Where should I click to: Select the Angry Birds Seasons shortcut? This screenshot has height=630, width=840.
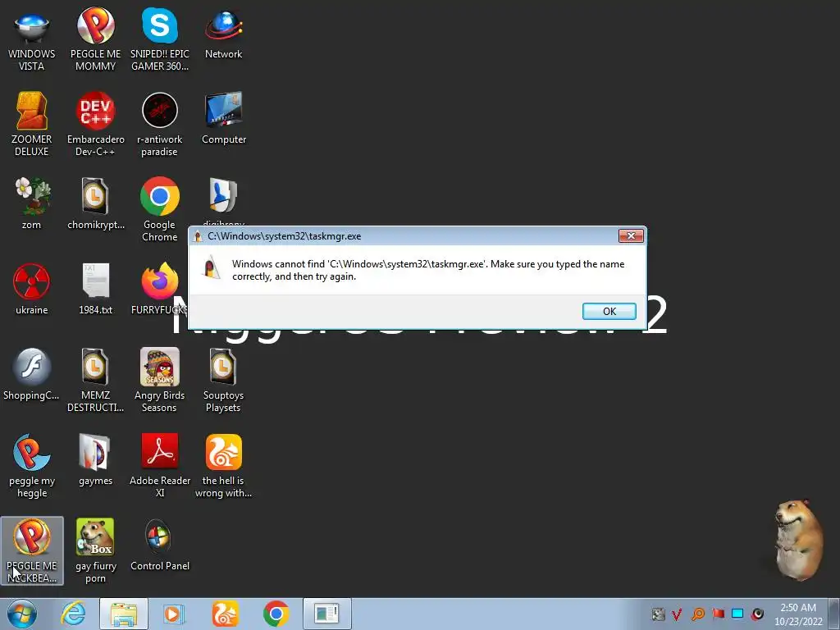point(160,381)
